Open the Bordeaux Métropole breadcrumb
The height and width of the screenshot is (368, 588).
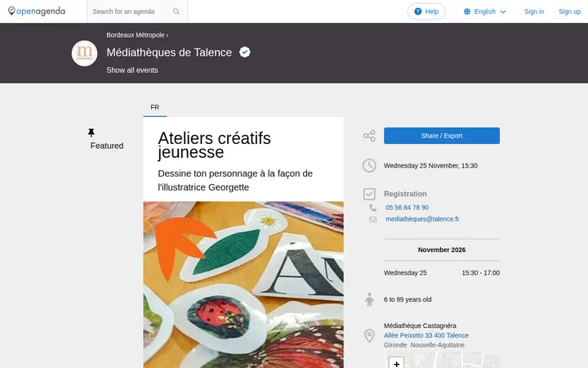tap(136, 35)
